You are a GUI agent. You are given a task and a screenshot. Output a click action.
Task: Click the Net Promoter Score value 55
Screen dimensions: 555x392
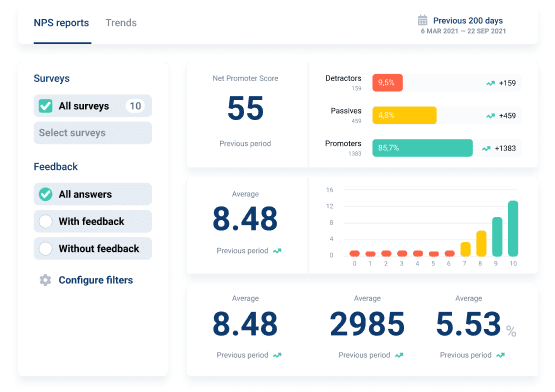point(245,108)
